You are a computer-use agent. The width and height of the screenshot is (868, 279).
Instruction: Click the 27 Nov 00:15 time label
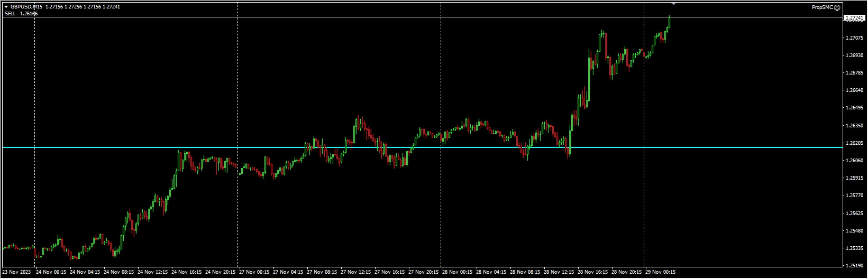[255, 273]
